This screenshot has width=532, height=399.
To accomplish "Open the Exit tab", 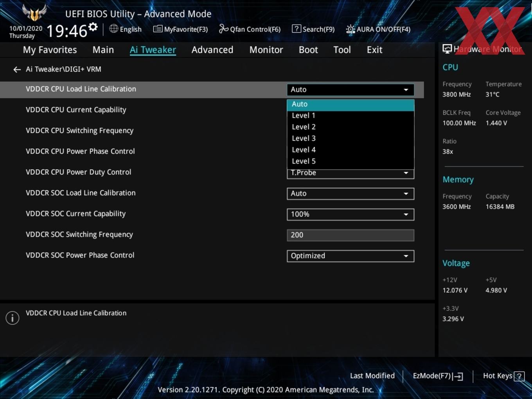I will (x=374, y=50).
